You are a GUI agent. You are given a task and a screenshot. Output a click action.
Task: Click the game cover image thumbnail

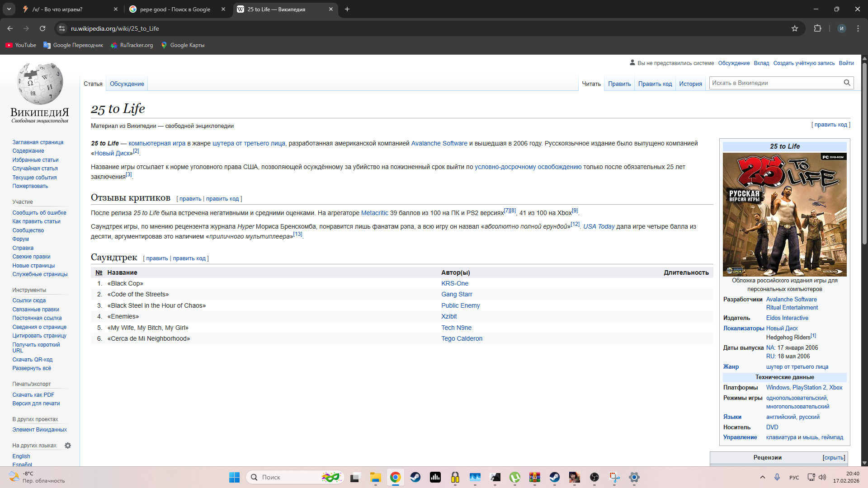(x=784, y=215)
